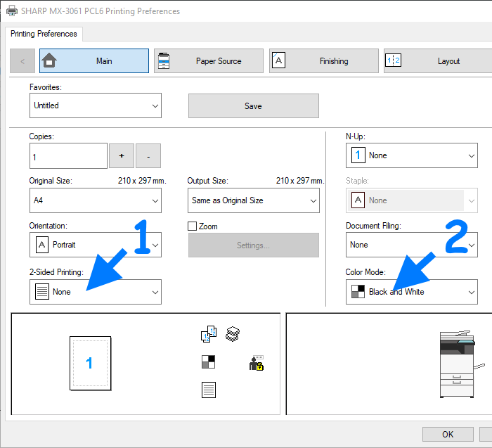Image resolution: width=492 pixels, height=448 pixels.
Task: Click the Staple None page icon
Action: pos(358,200)
